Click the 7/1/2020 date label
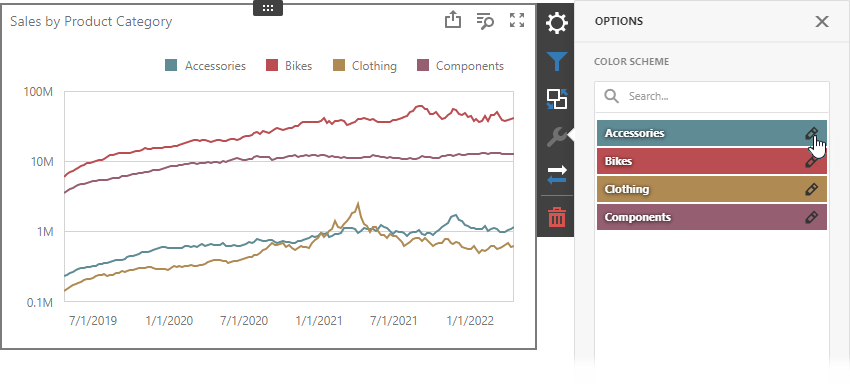This screenshot has height=384, width=850. pyautogui.click(x=244, y=321)
